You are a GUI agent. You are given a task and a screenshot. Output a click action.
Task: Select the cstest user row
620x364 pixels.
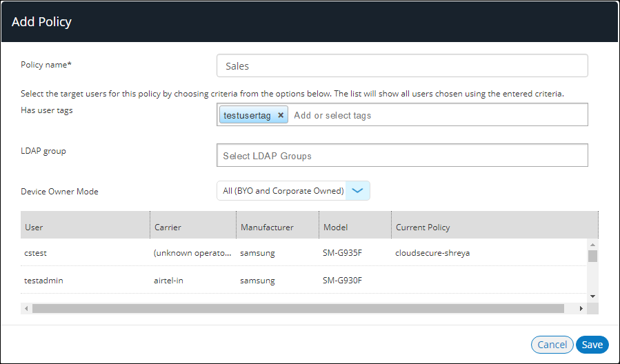[x=36, y=253]
